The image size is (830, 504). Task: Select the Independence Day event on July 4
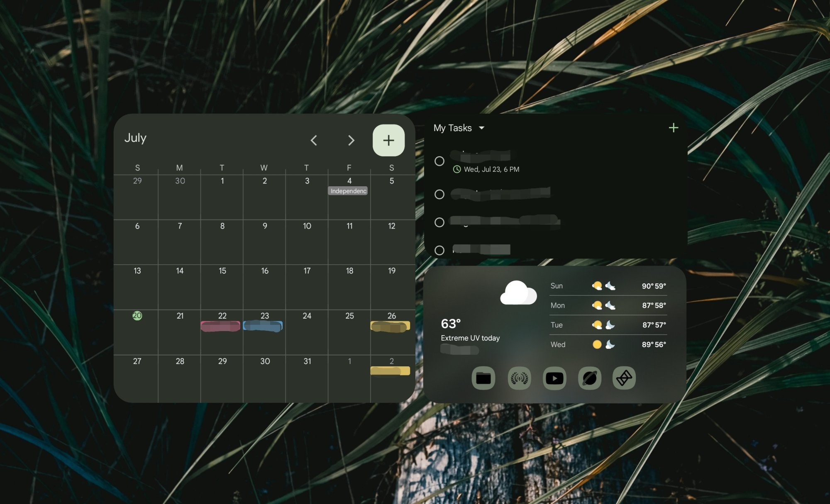[348, 191]
